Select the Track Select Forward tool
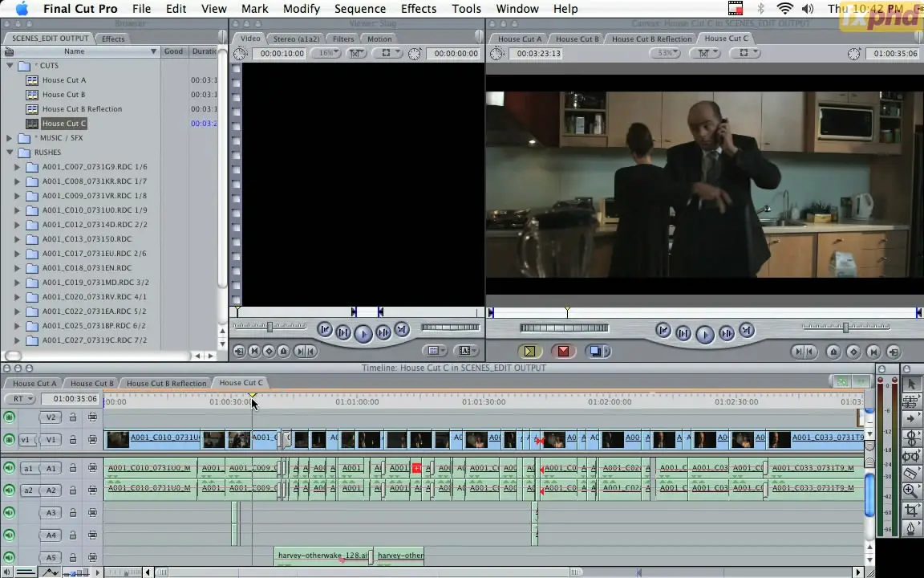The image size is (924, 578). 912,419
